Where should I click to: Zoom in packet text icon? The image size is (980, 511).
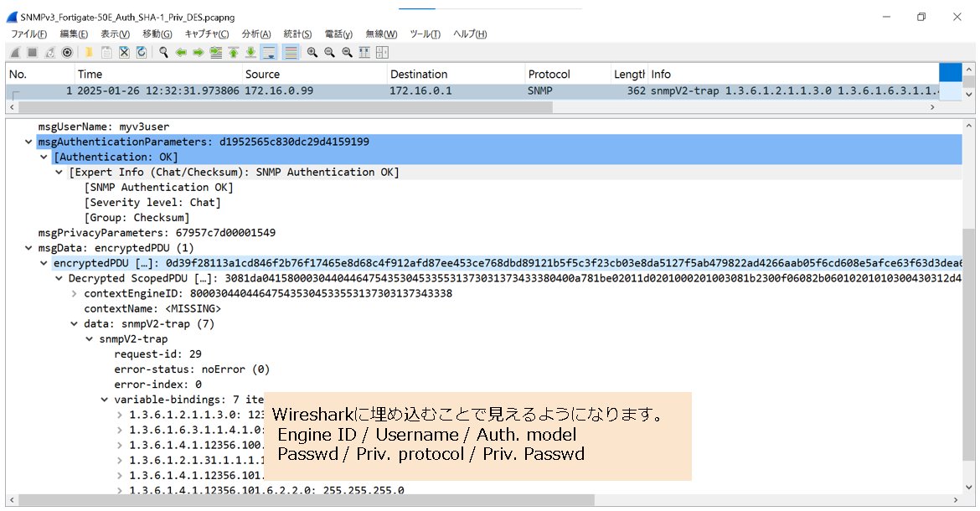click(312, 53)
